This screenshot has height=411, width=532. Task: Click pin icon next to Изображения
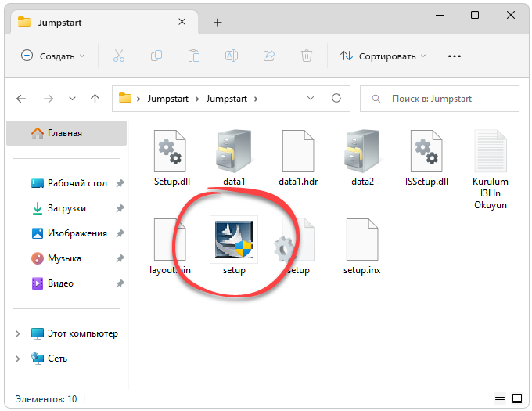pos(120,233)
